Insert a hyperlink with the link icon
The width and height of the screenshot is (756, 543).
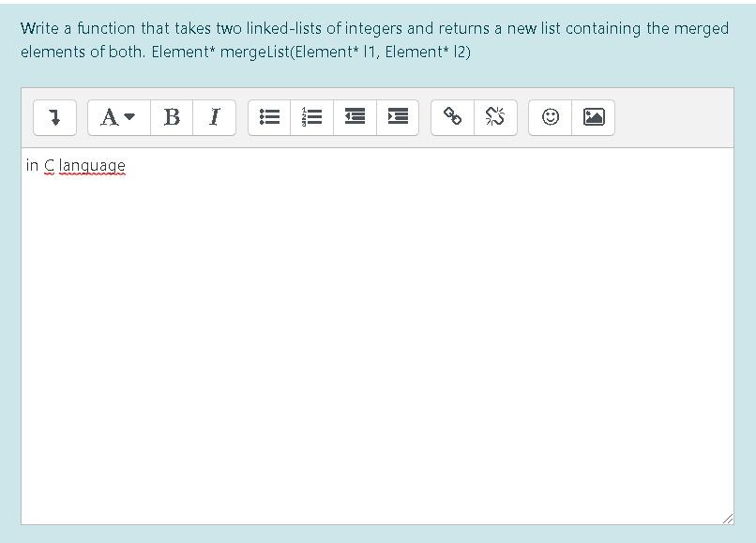pos(450,117)
